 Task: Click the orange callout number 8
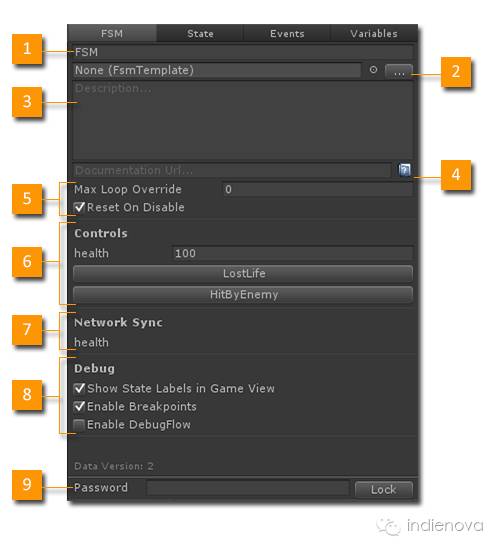(27, 395)
